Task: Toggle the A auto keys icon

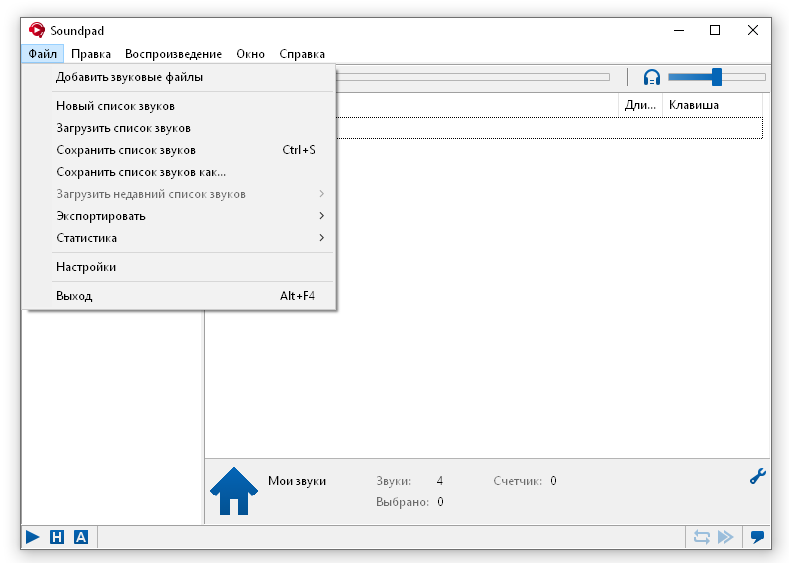Action: 81,537
